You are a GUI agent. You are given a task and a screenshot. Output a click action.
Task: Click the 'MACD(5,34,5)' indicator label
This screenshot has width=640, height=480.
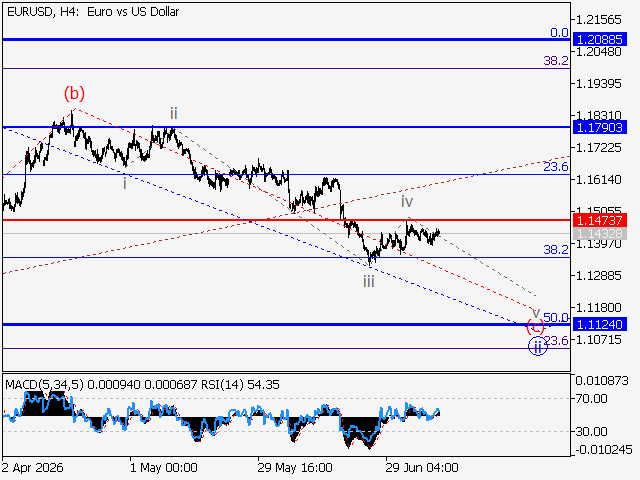coord(45,385)
